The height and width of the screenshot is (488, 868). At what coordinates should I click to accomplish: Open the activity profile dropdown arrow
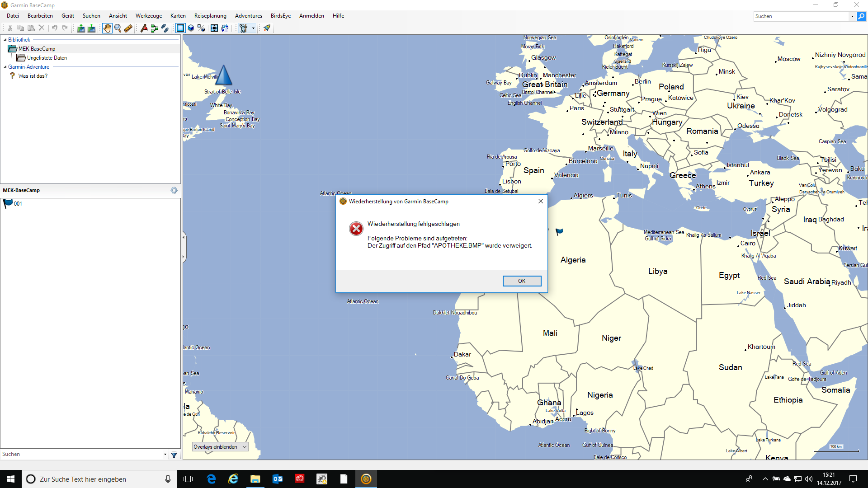[x=253, y=28]
